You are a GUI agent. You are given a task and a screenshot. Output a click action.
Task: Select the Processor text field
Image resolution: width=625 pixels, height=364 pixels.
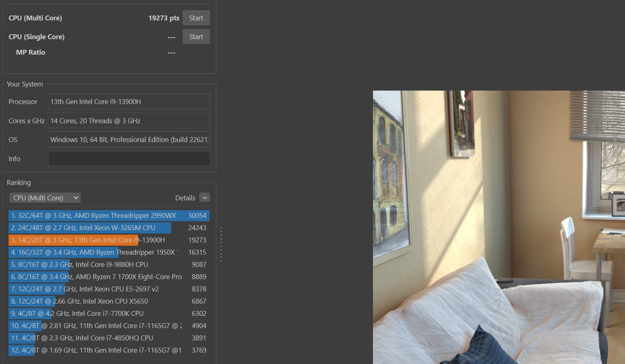coord(129,102)
